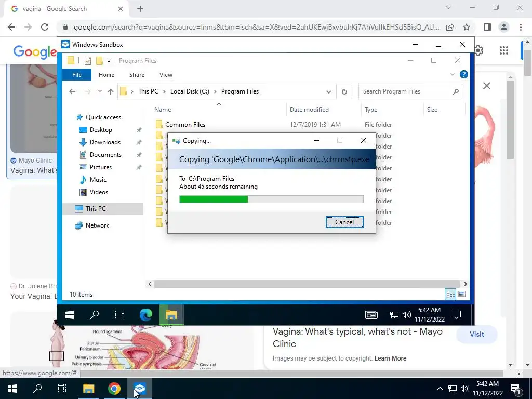The image size is (532, 399).
Task: Open sandbox Task View
Action: (119, 315)
